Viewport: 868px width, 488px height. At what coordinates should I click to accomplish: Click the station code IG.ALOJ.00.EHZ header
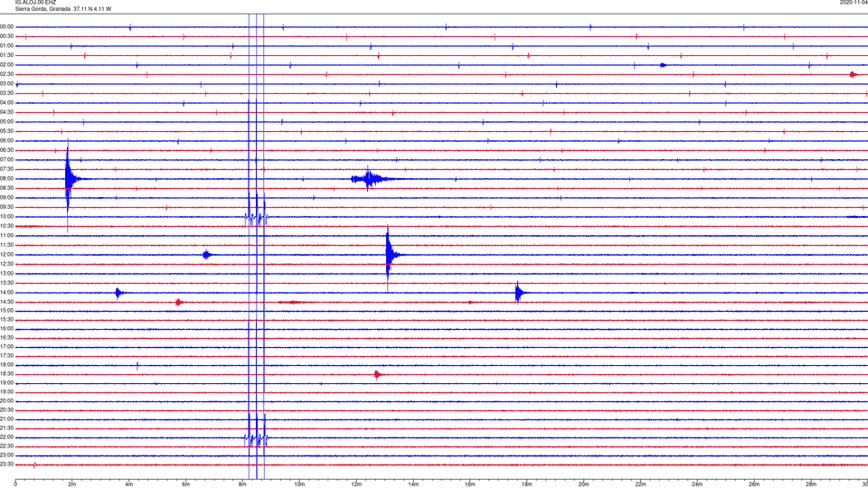[35, 2]
